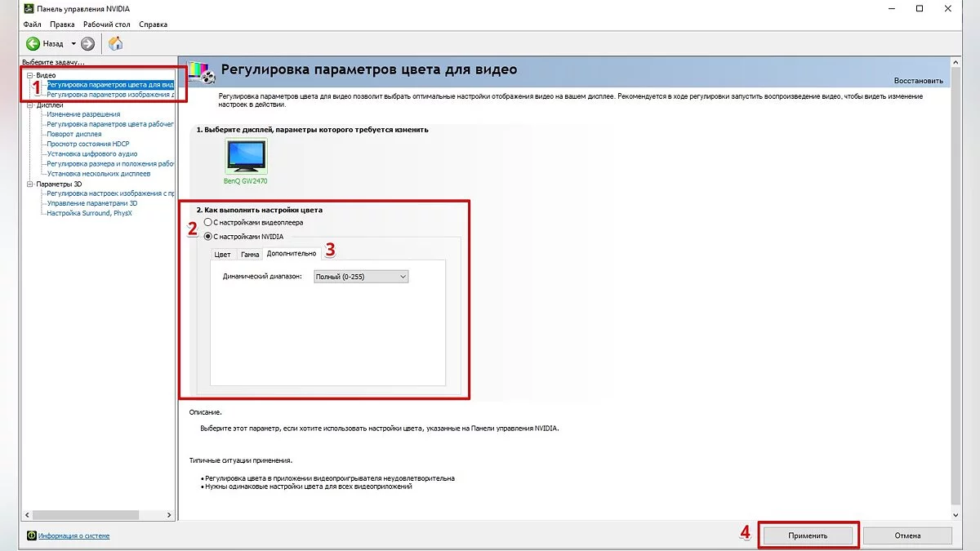Open the Назад history dropdown arrow
This screenshot has width=980, height=551.
[x=73, y=43]
